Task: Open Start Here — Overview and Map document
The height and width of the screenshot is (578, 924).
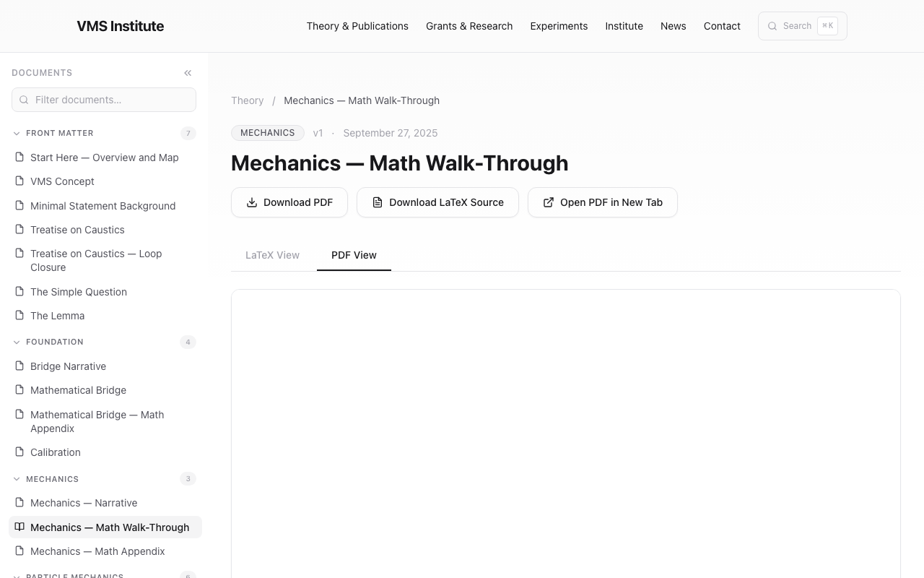Action: (105, 158)
